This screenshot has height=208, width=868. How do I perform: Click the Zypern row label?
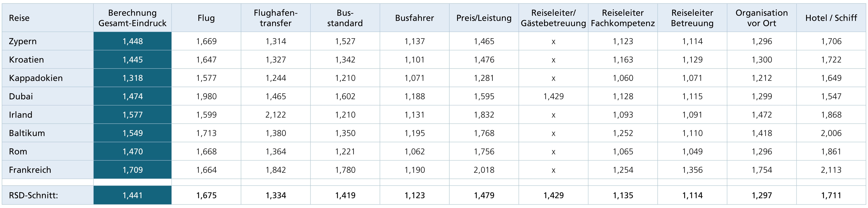23,41
